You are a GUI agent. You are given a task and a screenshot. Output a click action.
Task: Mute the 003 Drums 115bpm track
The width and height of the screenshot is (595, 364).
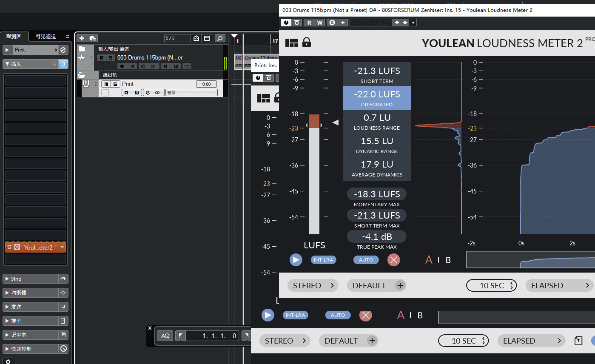click(x=101, y=58)
